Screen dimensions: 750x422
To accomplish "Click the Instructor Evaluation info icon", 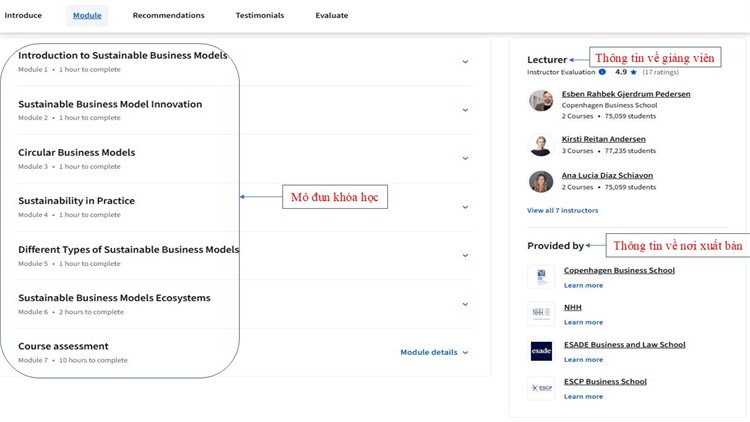I will (x=602, y=72).
